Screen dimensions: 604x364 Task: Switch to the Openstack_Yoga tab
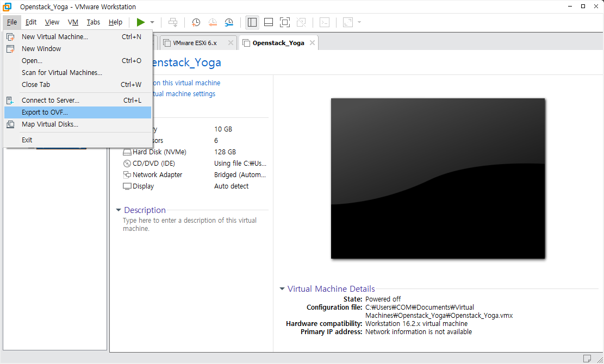point(278,43)
